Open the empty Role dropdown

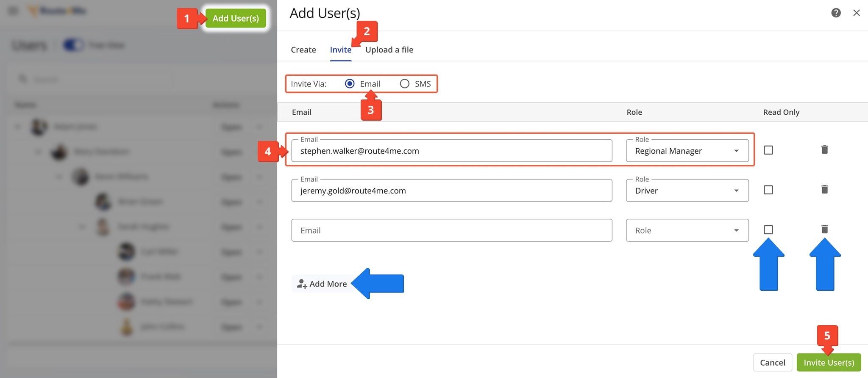tap(687, 230)
